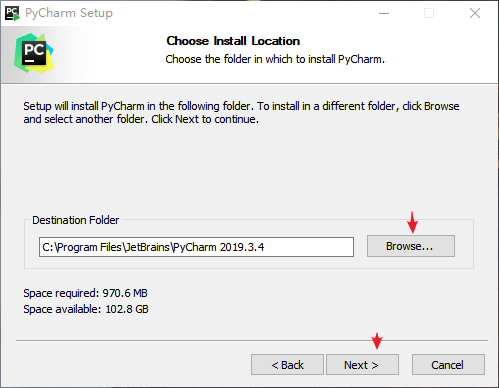Go to the next step with Next
Screen dimensions: 499x388
click(362, 365)
